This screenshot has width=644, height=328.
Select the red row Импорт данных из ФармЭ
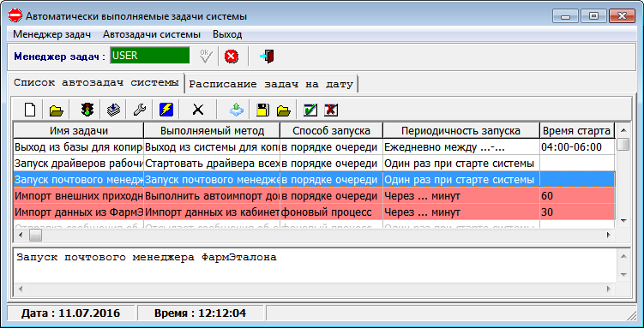314,212
